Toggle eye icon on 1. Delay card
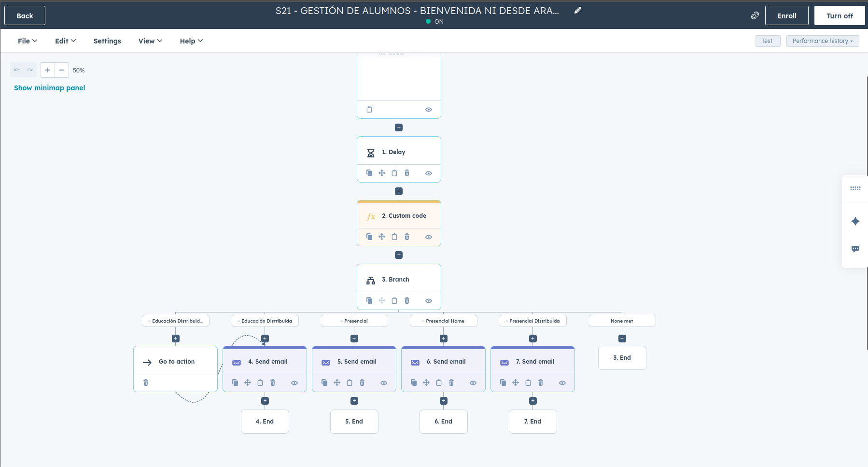This screenshot has width=868, height=467. (x=428, y=173)
